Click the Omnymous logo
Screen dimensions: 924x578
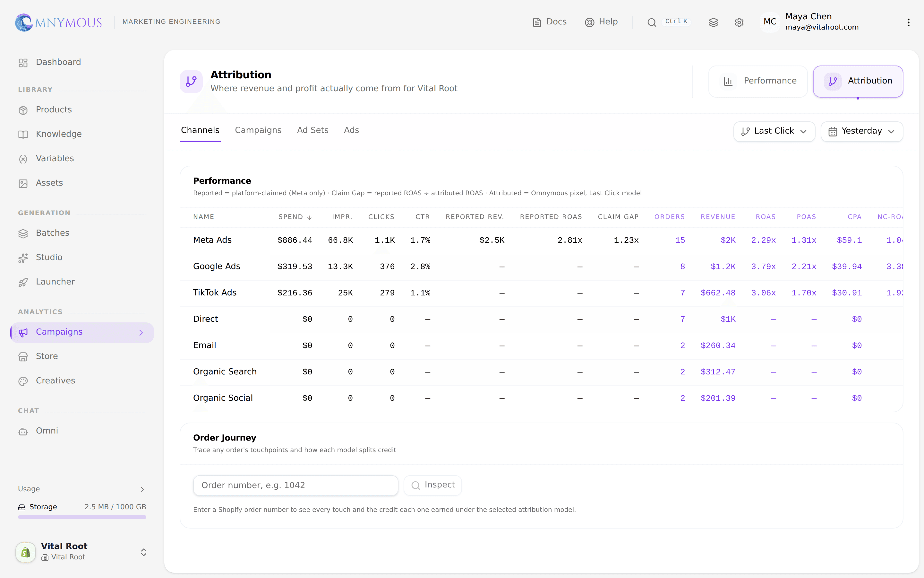click(x=58, y=22)
